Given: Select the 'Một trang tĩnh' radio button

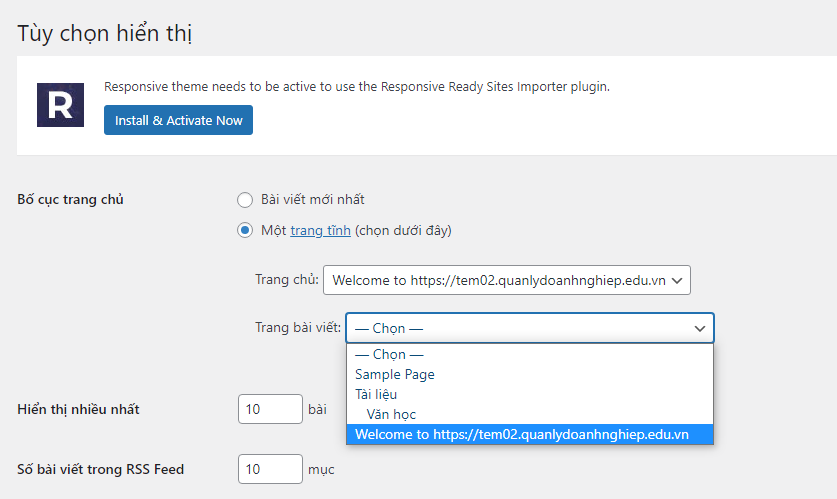Looking at the screenshot, I should click(x=245, y=230).
